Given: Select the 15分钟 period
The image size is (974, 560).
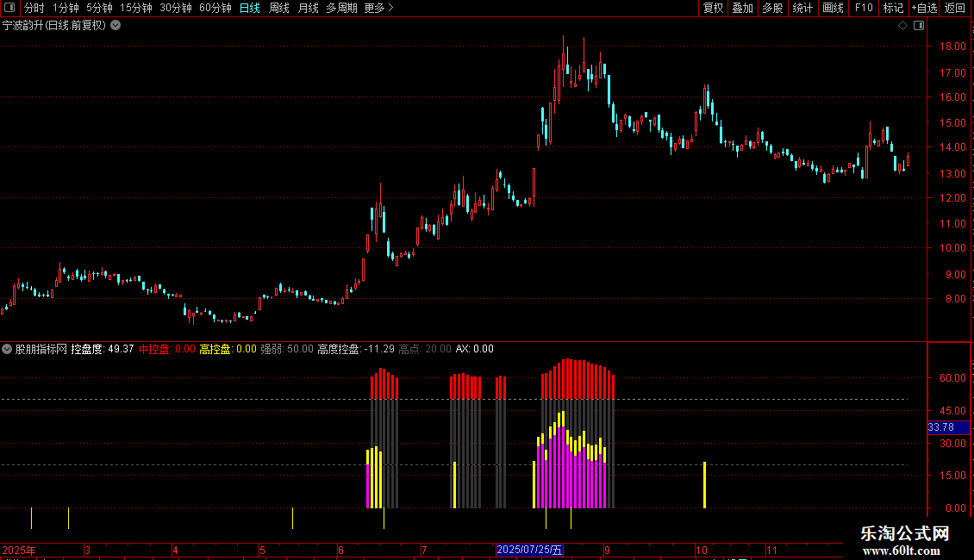Looking at the screenshot, I should [x=135, y=8].
